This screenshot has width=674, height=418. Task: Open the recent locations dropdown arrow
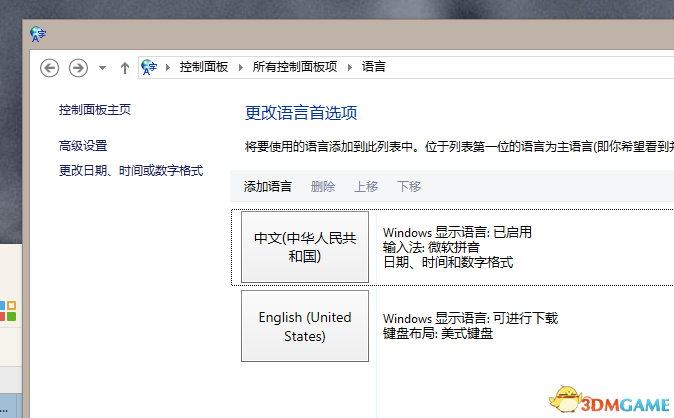(x=102, y=68)
